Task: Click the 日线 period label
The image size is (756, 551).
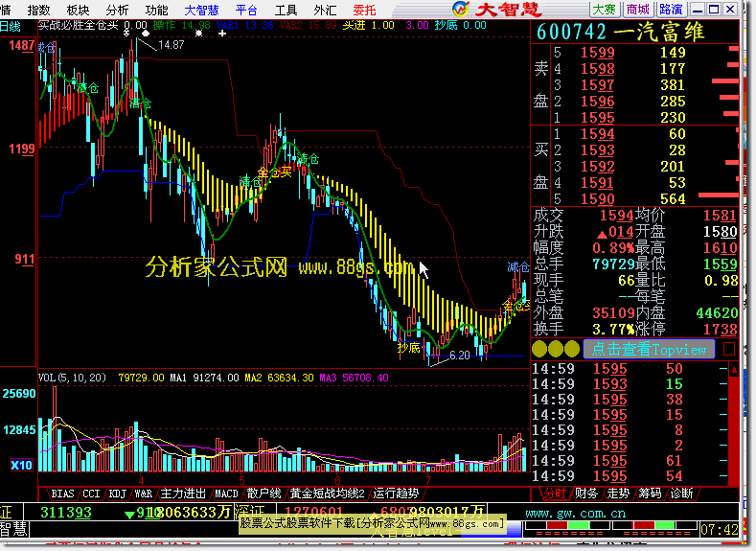Action: tap(10, 26)
